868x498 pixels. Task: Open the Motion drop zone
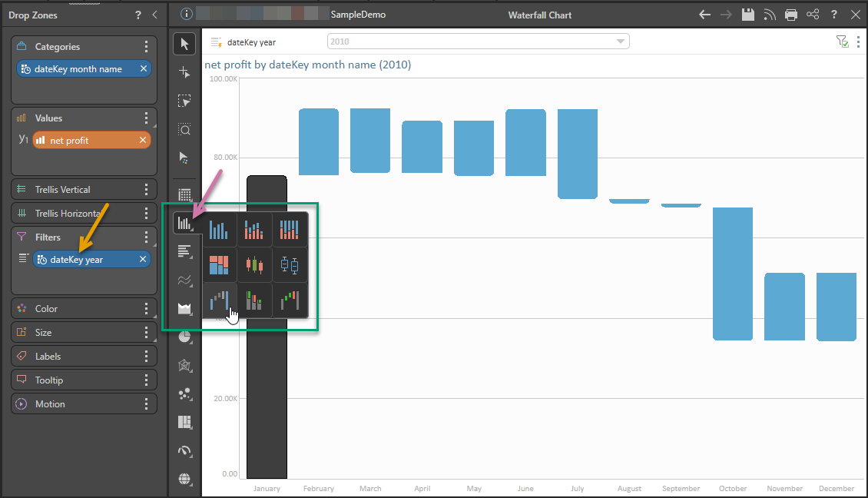pyautogui.click(x=84, y=403)
